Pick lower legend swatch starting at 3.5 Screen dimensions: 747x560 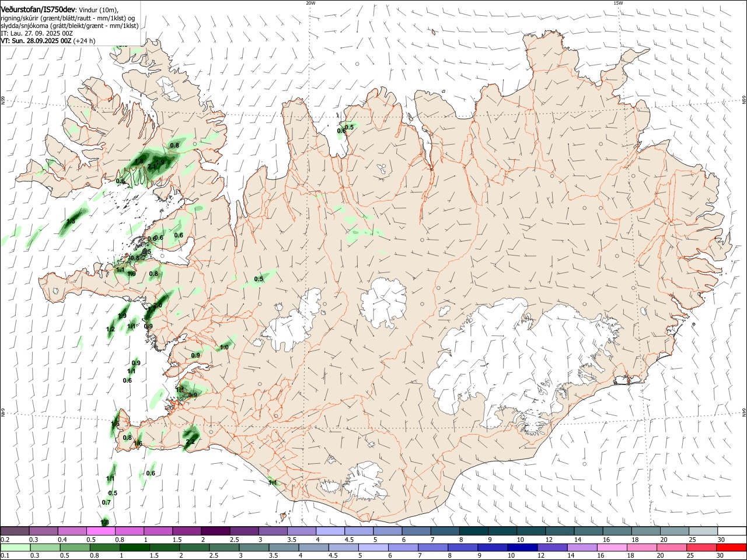click(283, 547)
